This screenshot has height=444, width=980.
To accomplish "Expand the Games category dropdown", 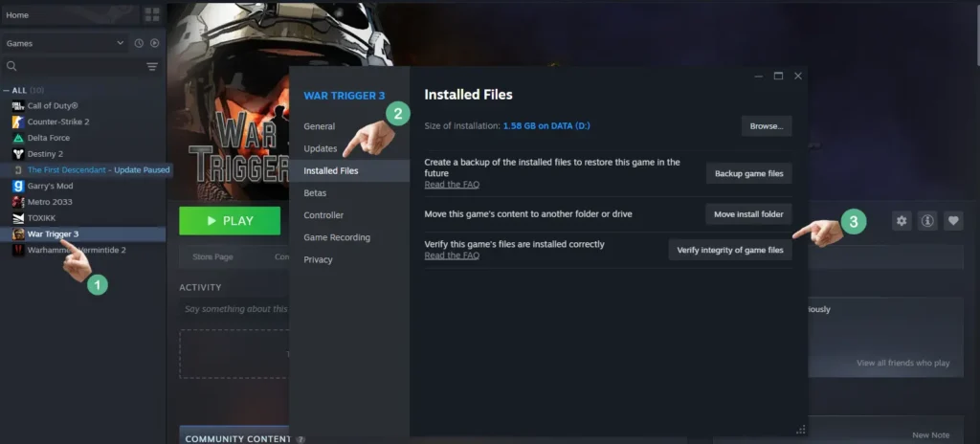I will (x=66, y=43).
